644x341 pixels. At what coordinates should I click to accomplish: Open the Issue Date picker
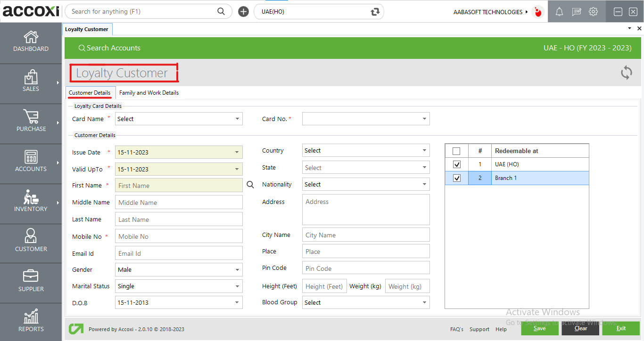238,152
